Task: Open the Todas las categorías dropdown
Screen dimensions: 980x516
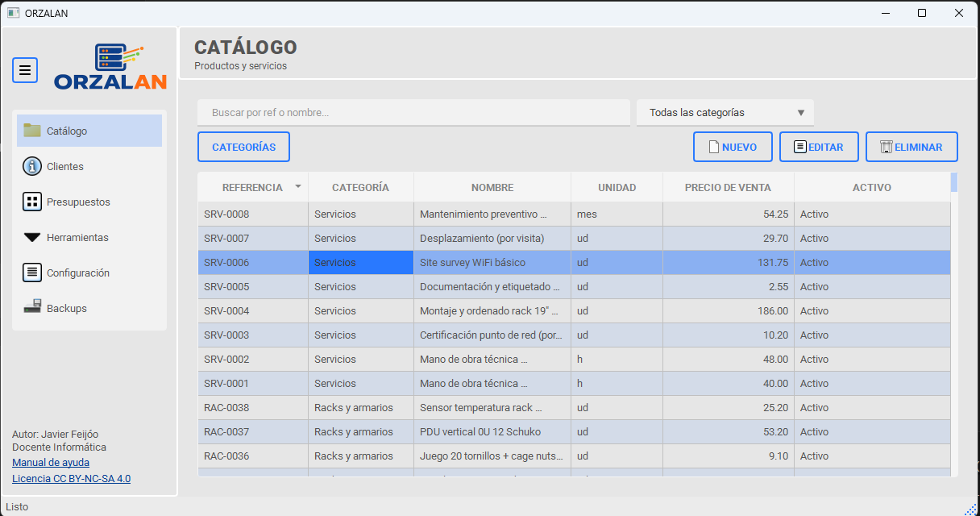Action: tap(725, 113)
